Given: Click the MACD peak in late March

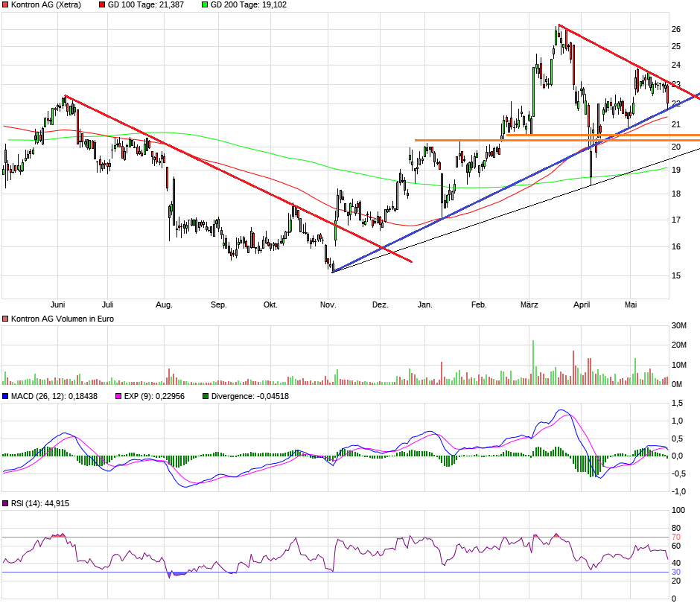Looking at the screenshot, I should pos(561,410).
